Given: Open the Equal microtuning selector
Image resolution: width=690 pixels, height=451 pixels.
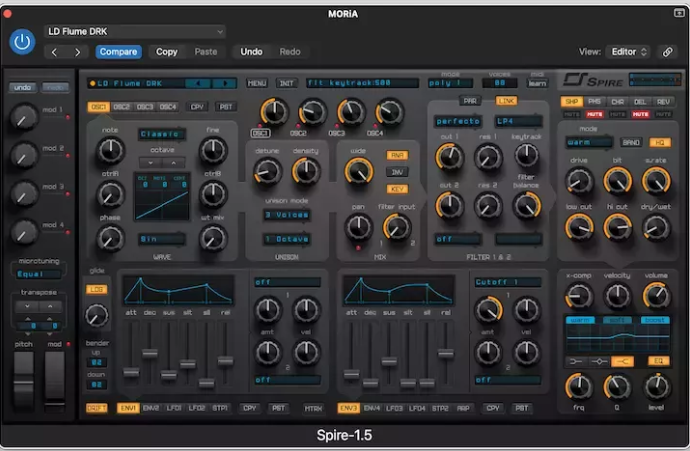Looking at the screenshot, I should click(x=38, y=274).
